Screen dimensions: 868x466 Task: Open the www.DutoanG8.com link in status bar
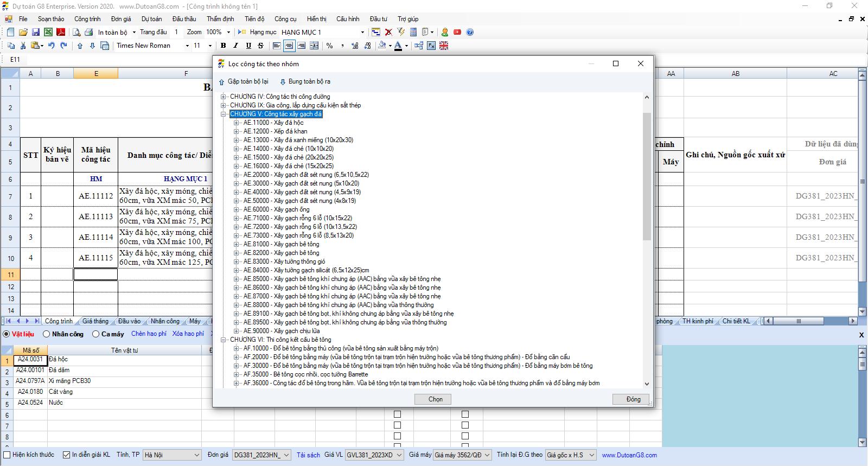[629, 455]
